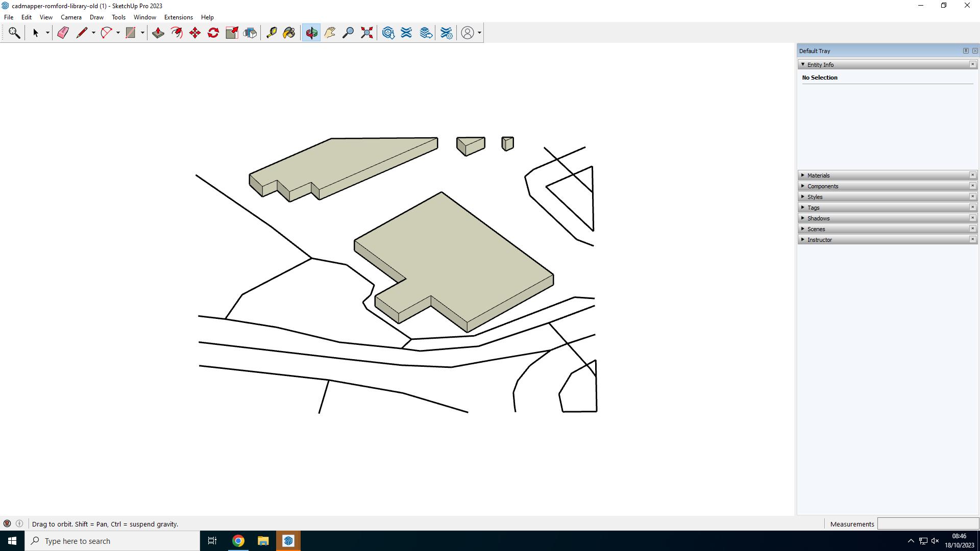This screenshot has width=980, height=551.
Task: Open File Explorer from the taskbar
Action: (x=263, y=541)
